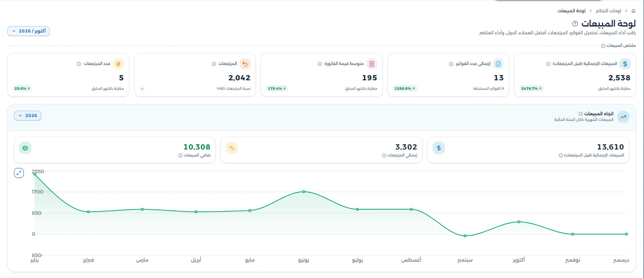644x278 pixels.
Task: Open the أكتوبر / 2026 month dropdown
Action: pos(28,31)
